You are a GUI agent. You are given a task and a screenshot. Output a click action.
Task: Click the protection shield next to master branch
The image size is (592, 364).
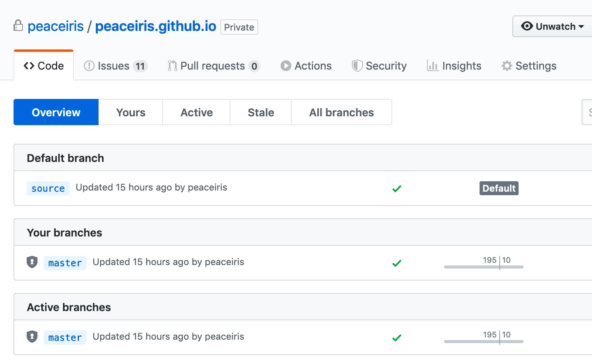32,262
